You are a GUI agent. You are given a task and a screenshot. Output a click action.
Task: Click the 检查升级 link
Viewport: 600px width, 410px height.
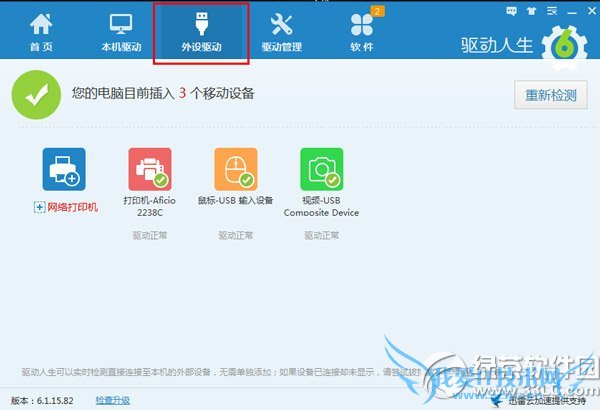(112, 400)
